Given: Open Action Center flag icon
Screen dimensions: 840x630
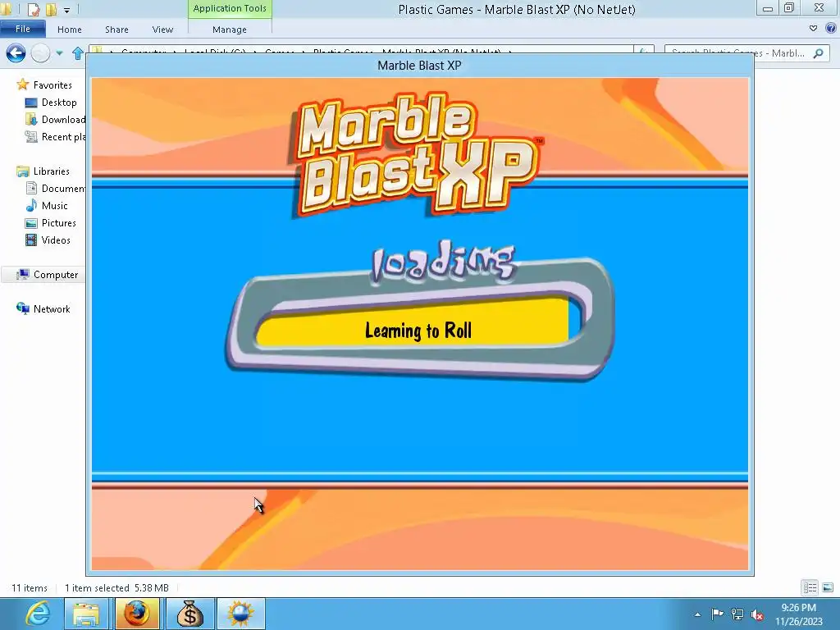Looking at the screenshot, I should (717, 614).
